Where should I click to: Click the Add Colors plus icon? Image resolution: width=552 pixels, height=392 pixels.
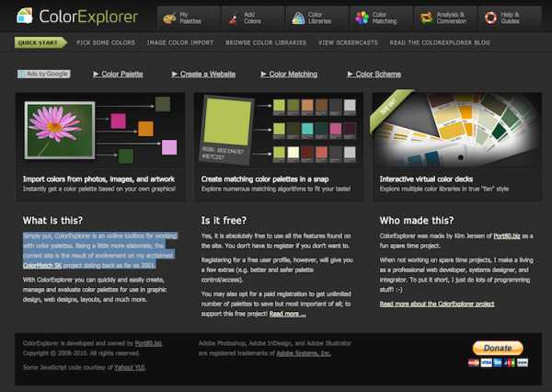click(235, 17)
